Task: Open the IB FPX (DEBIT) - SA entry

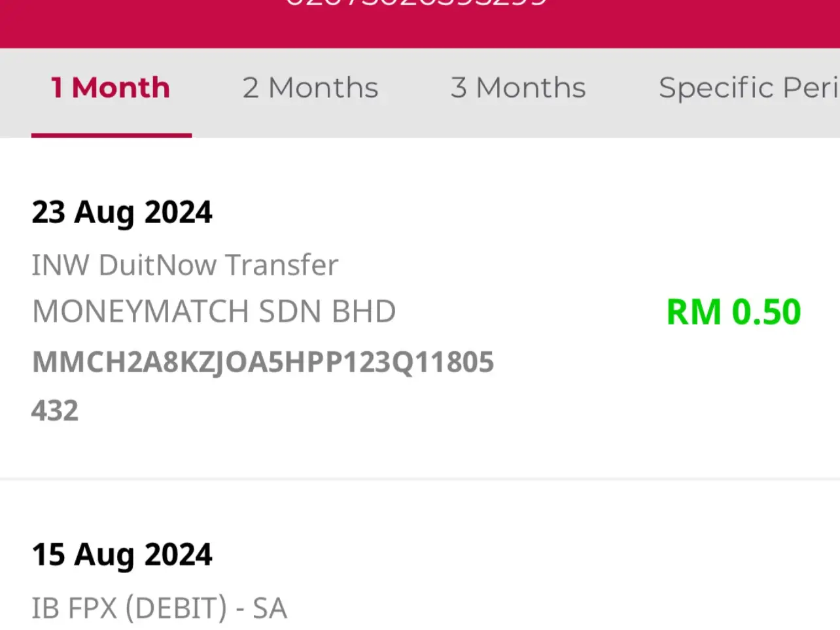Action: click(160, 608)
